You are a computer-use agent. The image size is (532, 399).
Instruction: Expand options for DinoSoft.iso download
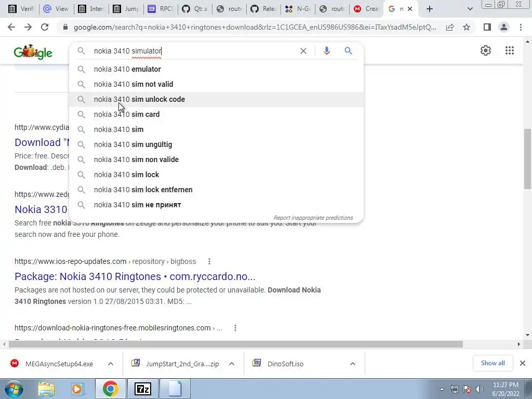353,364
